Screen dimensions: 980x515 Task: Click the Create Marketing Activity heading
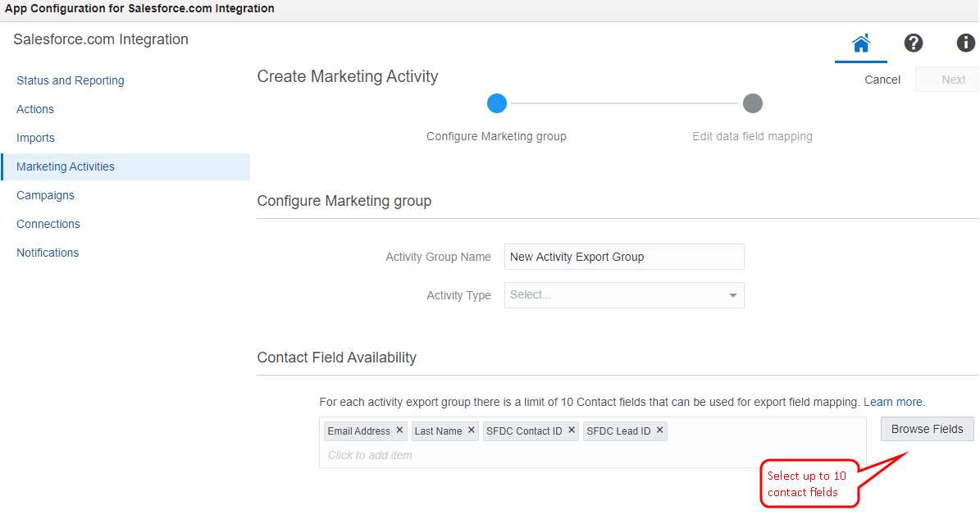(348, 76)
